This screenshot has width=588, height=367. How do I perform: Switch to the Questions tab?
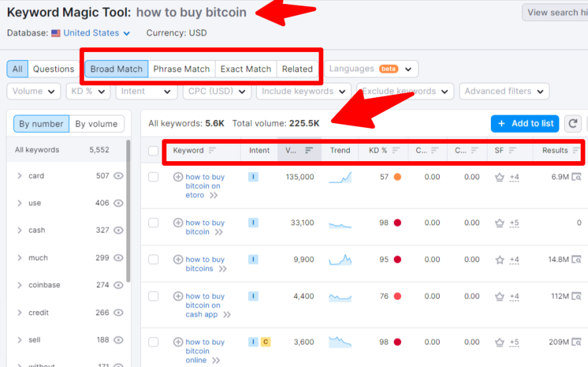coord(54,69)
